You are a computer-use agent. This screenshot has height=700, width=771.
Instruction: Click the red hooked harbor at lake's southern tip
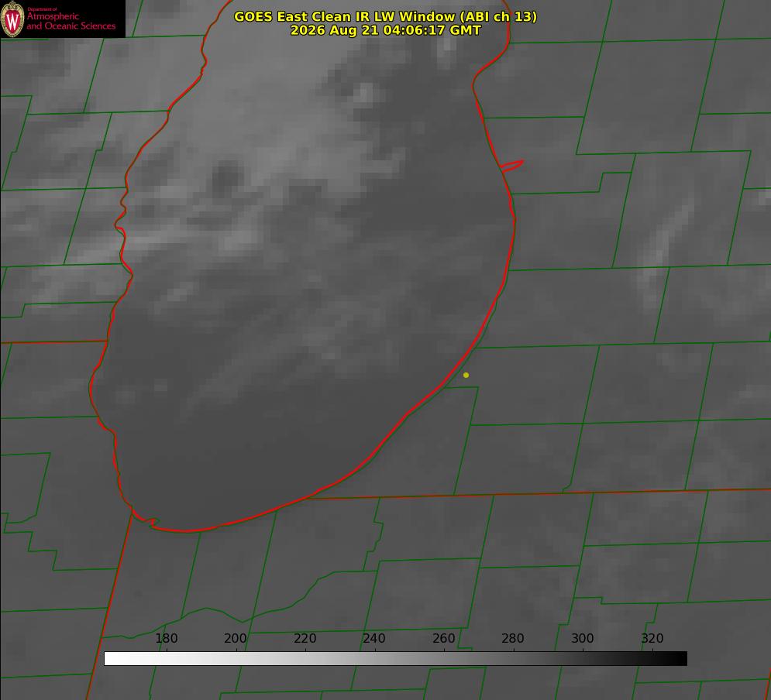146,520
